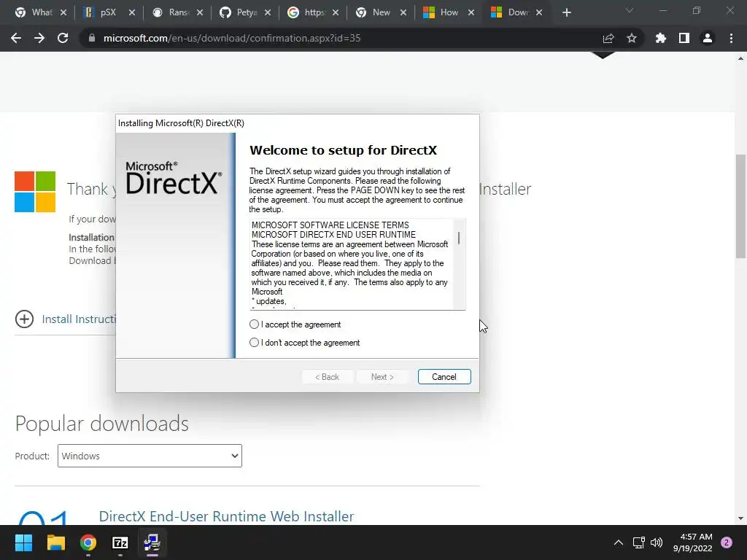The width and height of the screenshot is (747, 560).
Task: Open Windows Start menu
Action: tap(23, 542)
